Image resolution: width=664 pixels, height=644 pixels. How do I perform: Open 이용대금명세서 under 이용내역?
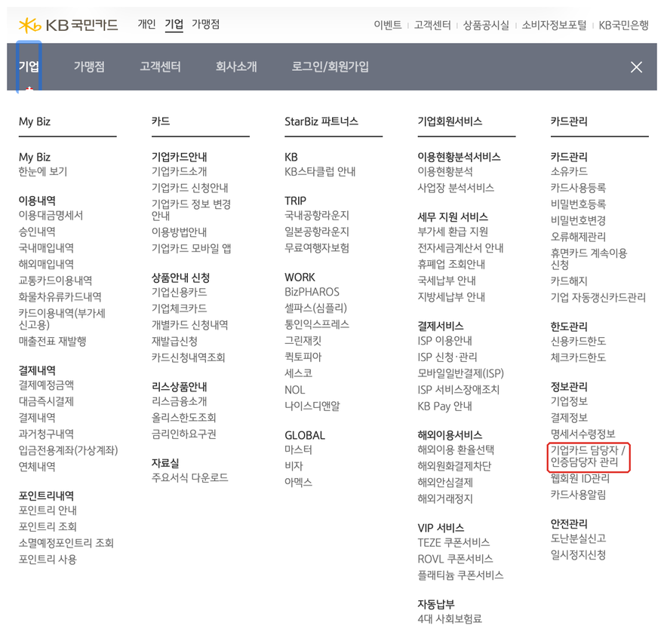click(51, 216)
